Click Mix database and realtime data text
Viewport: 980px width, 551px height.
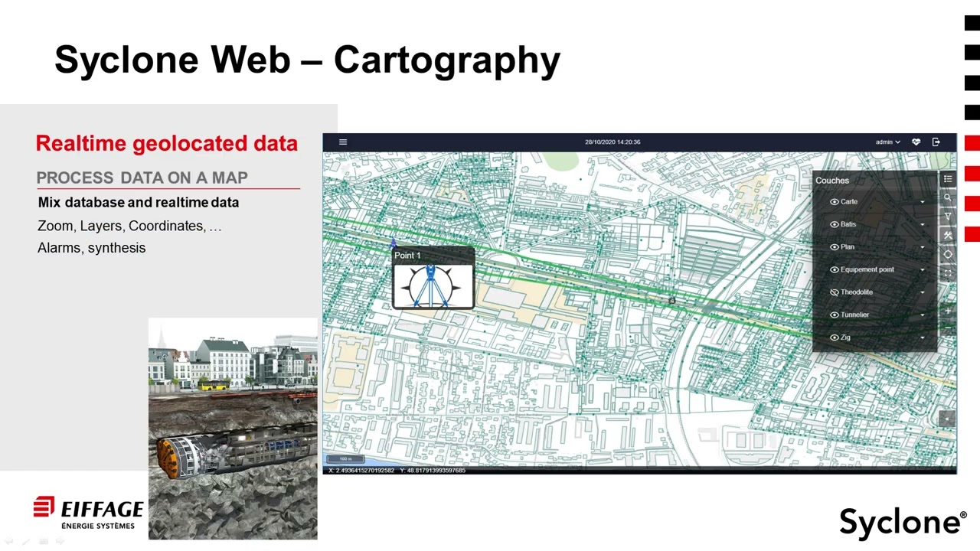tap(139, 203)
